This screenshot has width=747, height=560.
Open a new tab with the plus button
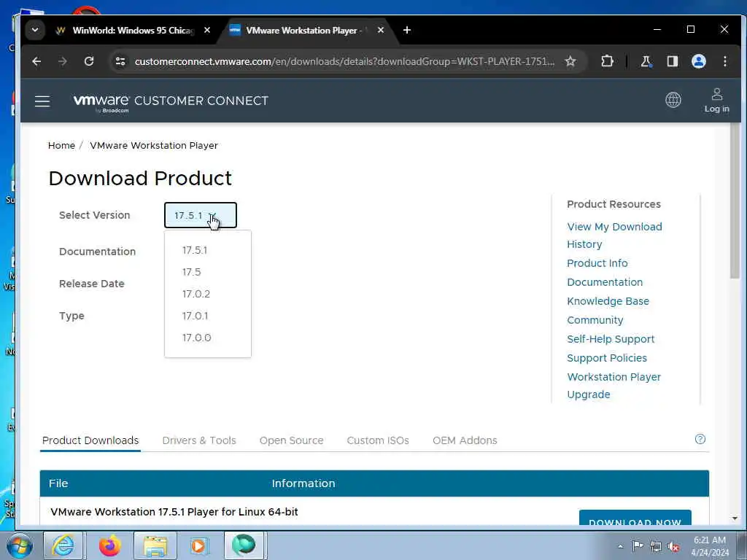point(407,30)
